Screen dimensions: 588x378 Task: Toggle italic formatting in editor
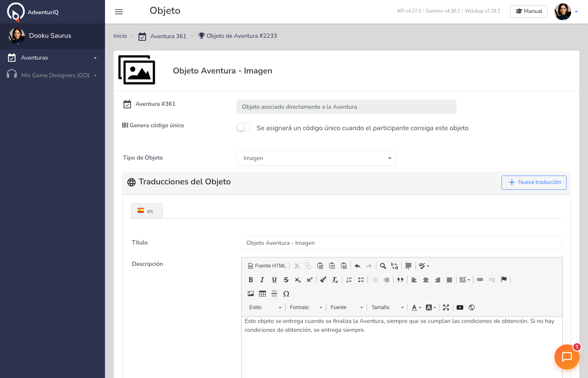pyautogui.click(x=262, y=280)
